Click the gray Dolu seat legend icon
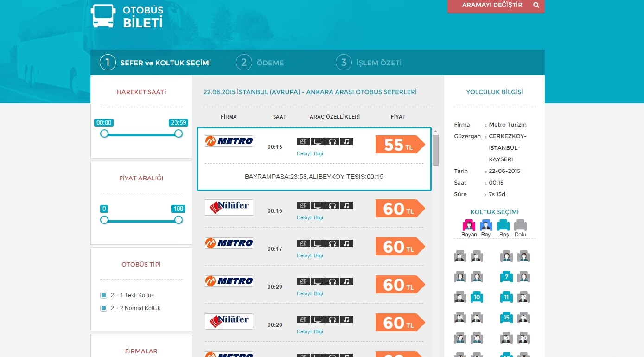644x357 pixels. (520, 225)
